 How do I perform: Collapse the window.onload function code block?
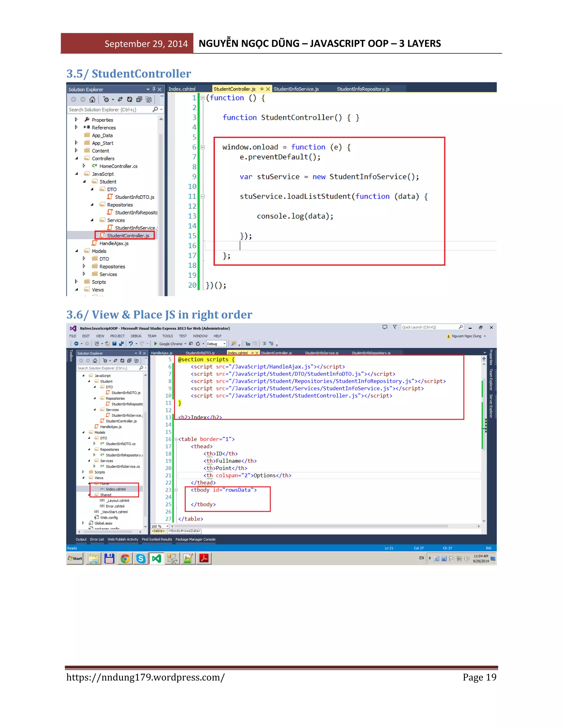point(202,147)
